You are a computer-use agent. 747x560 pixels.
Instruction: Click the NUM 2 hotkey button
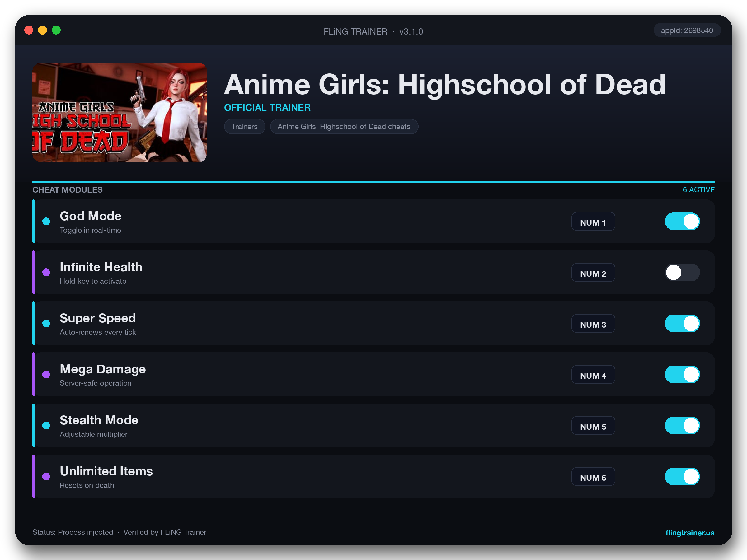(x=593, y=273)
